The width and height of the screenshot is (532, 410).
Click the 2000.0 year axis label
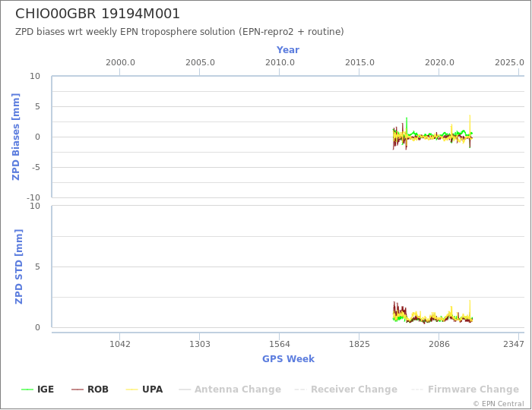pos(120,63)
